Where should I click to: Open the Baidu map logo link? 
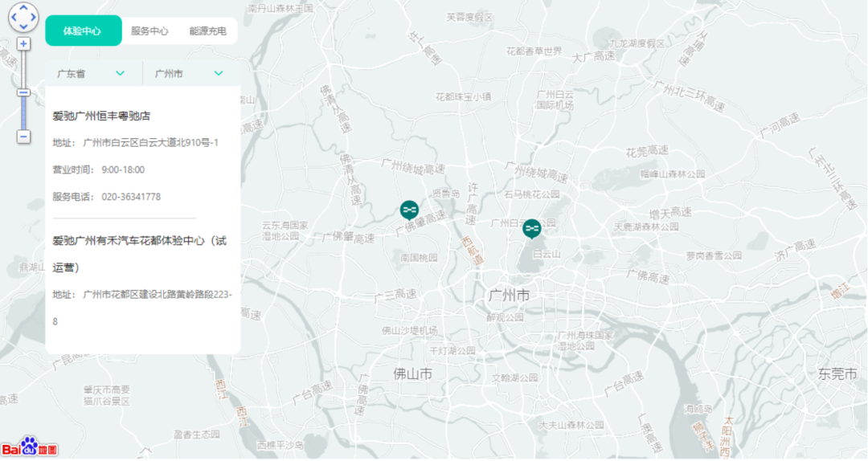pyautogui.click(x=30, y=447)
